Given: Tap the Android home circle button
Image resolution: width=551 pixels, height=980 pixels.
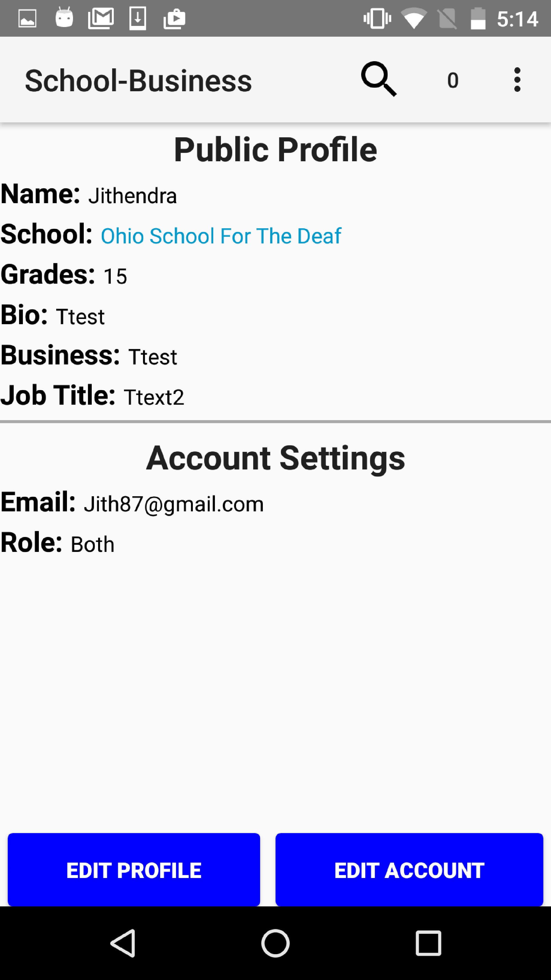Looking at the screenshot, I should click(275, 943).
